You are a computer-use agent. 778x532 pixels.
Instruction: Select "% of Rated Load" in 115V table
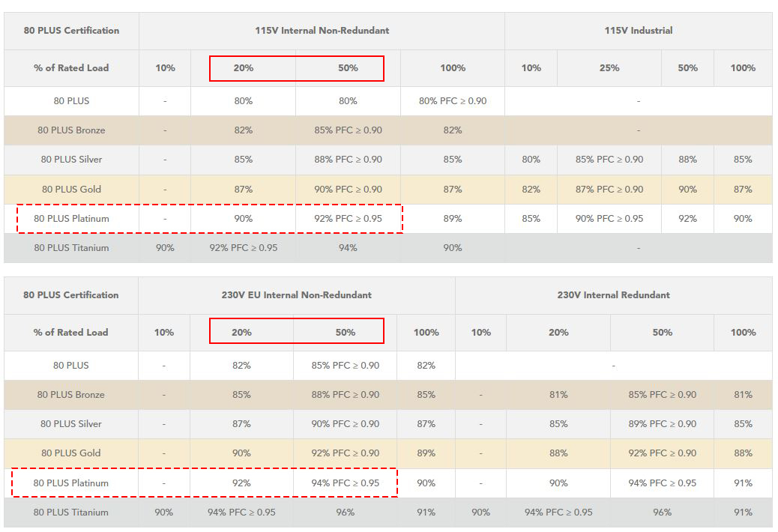coord(71,68)
